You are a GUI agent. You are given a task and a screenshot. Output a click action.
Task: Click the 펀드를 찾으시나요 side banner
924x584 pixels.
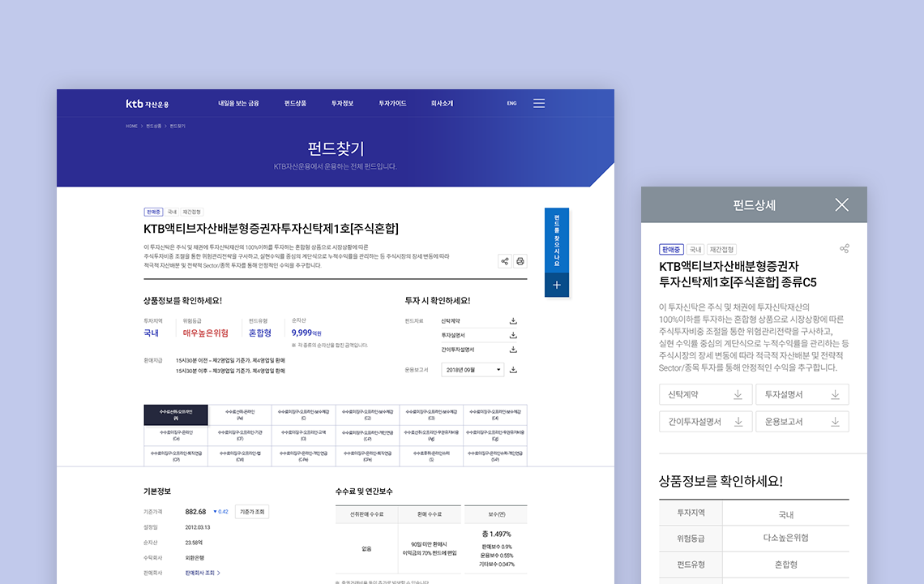(556, 241)
